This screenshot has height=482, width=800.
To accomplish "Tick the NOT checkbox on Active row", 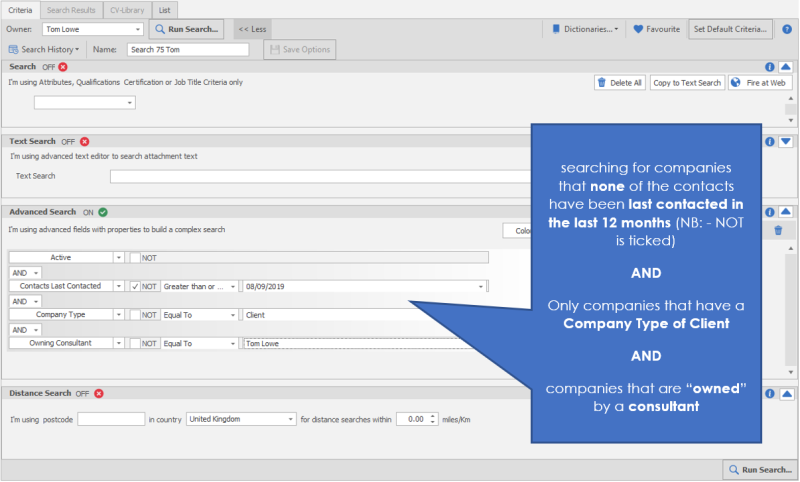I will pos(135,257).
